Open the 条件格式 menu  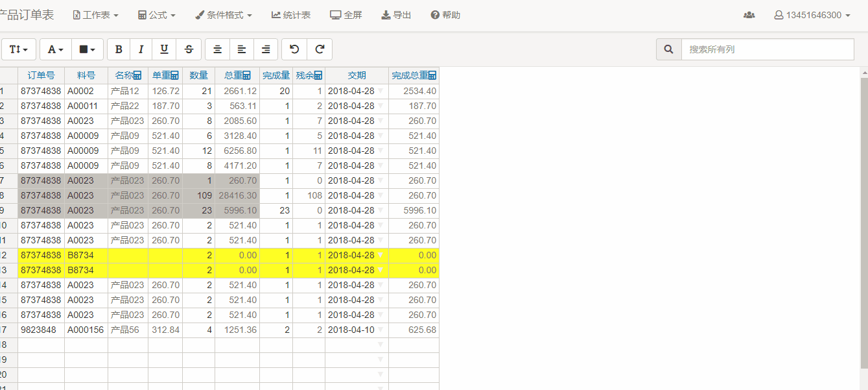point(224,15)
